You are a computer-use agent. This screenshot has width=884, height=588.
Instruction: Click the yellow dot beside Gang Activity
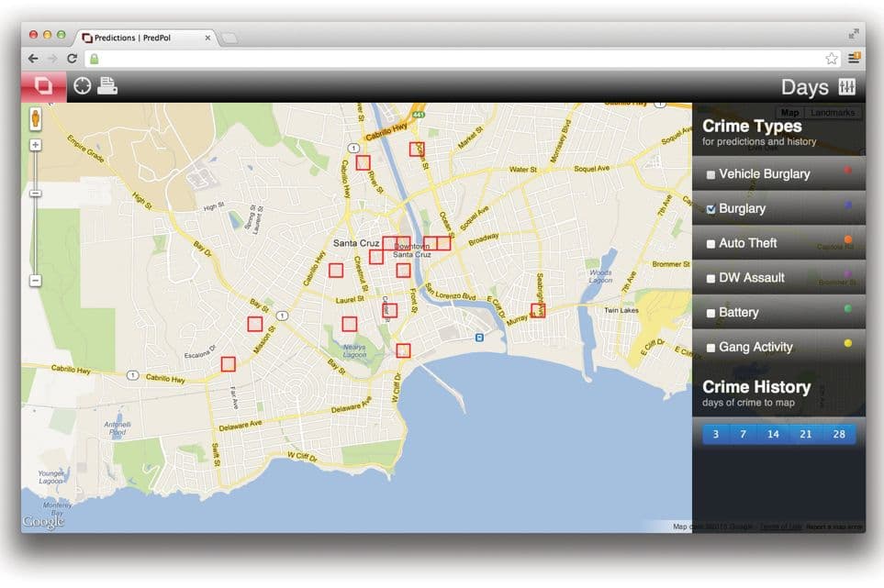coord(847,343)
